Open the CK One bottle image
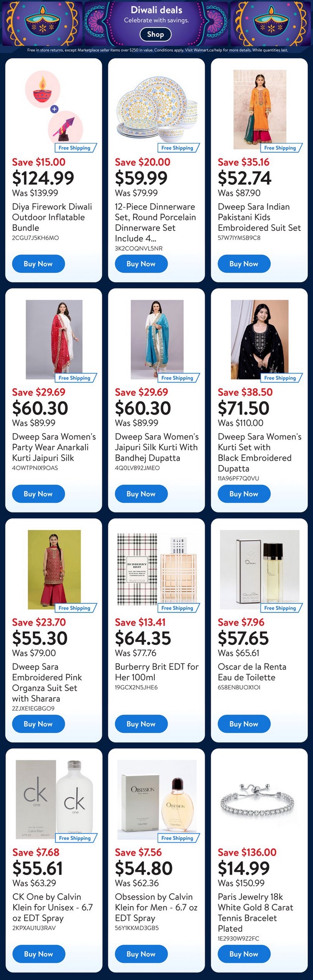The height and width of the screenshot is (980, 313). coord(54,800)
